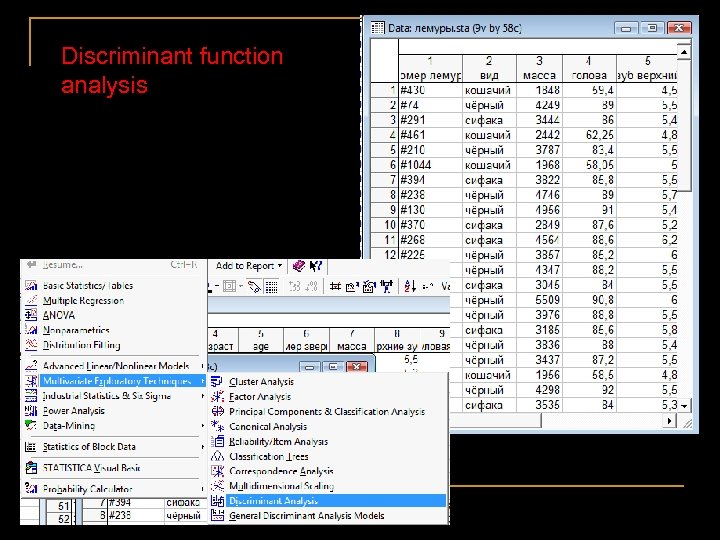Click the Factor Analysis icon
Viewport: 720px width, 540px height.
[x=217, y=396]
